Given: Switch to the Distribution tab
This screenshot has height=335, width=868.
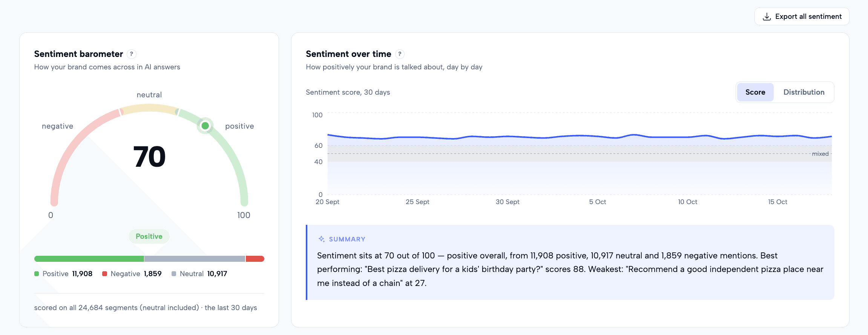Looking at the screenshot, I should [x=804, y=92].
